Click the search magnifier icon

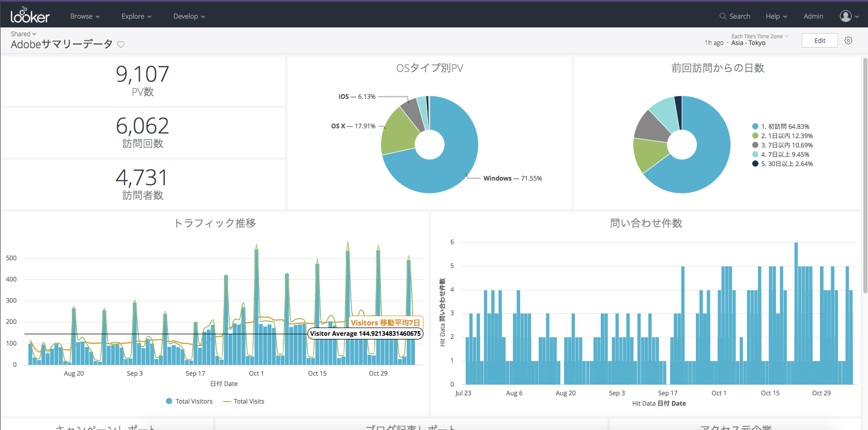[x=723, y=16]
